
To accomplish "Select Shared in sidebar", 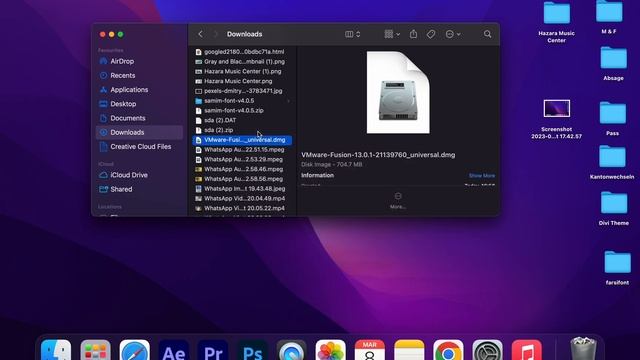I will 139,189.
